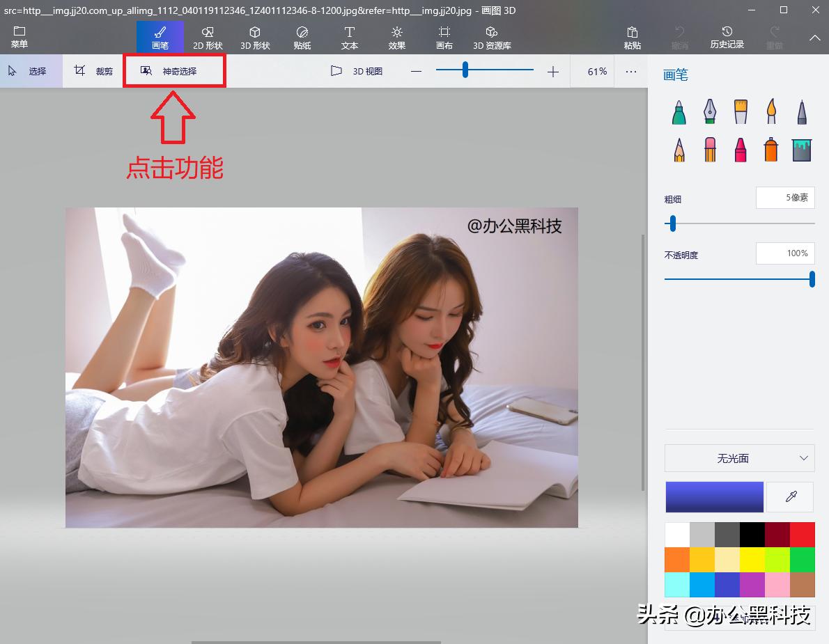
Task: Select the Fill bucket tool
Action: [801, 149]
